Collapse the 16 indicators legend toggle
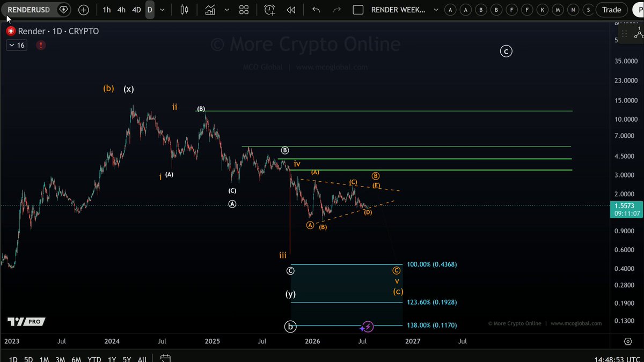The height and width of the screenshot is (362, 644). pos(16,46)
